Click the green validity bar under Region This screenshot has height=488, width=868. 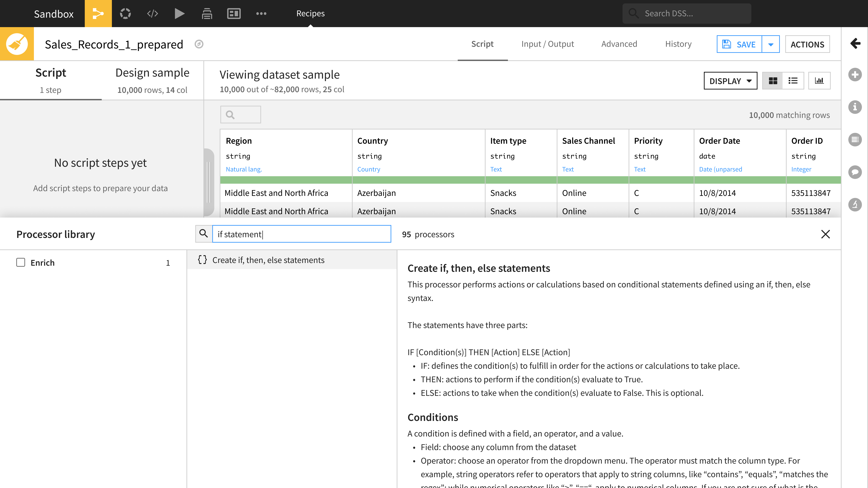[x=286, y=180]
